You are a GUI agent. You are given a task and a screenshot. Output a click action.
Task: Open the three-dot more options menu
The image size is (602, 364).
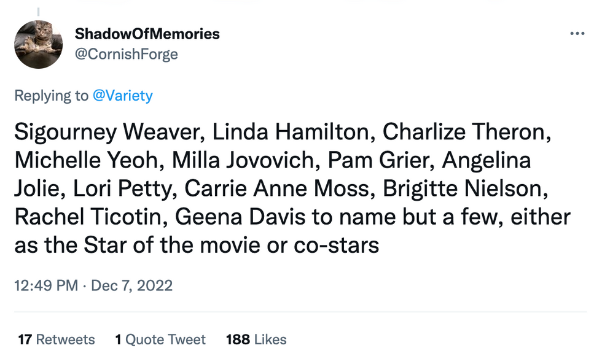coord(577,34)
